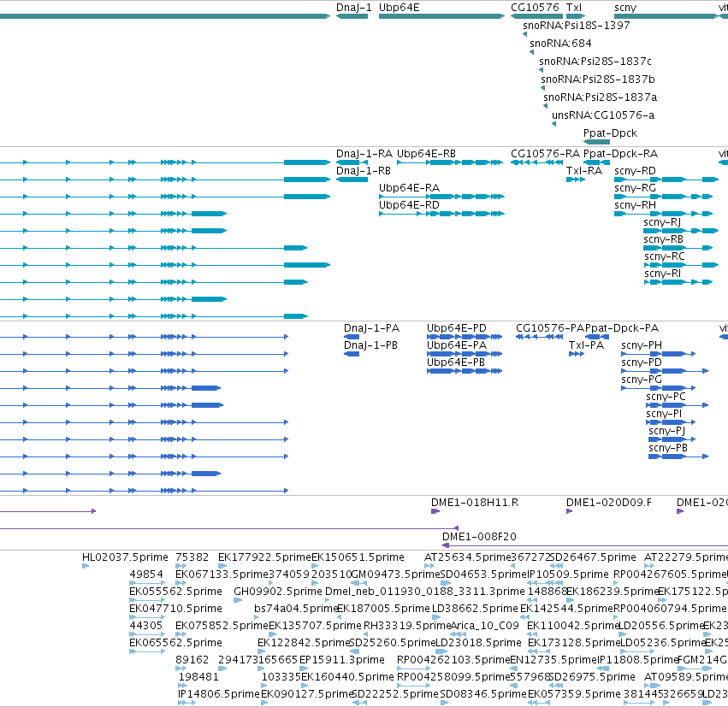Click the scny-RB transcript label
This screenshot has width=728, height=707.
pyautogui.click(x=663, y=239)
